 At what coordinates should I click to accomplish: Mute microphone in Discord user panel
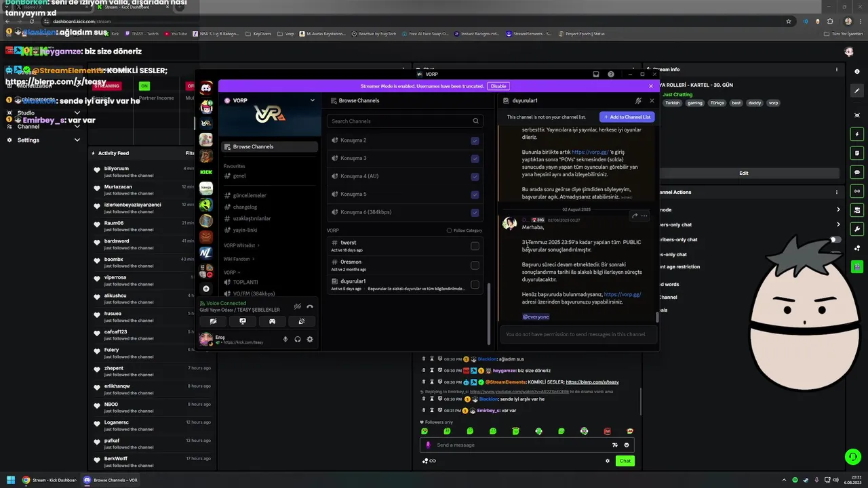tap(285, 339)
